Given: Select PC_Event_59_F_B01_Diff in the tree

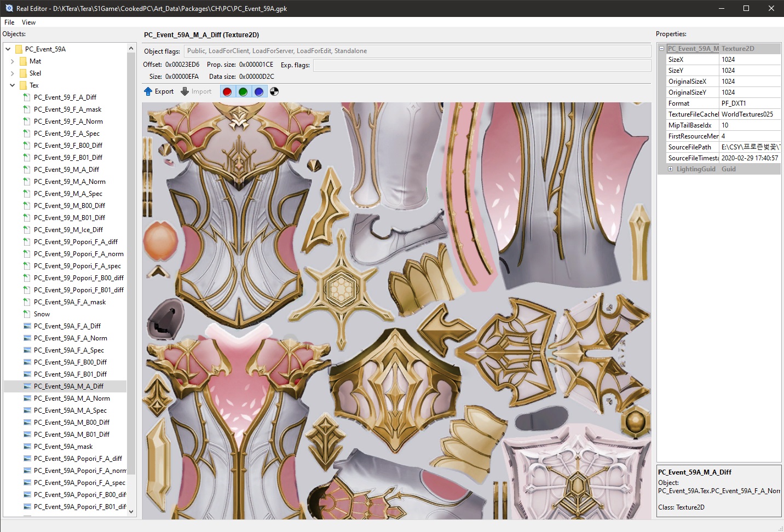Looking at the screenshot, I should (x=68, y=158).
